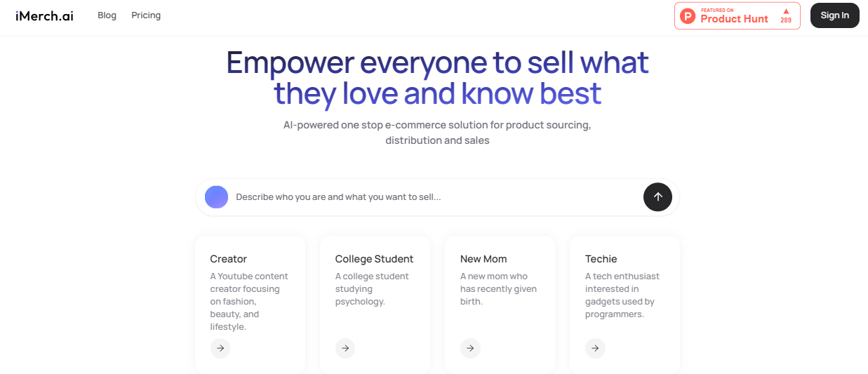
Task: Select the Creator card title
Action: pos(229,259)
